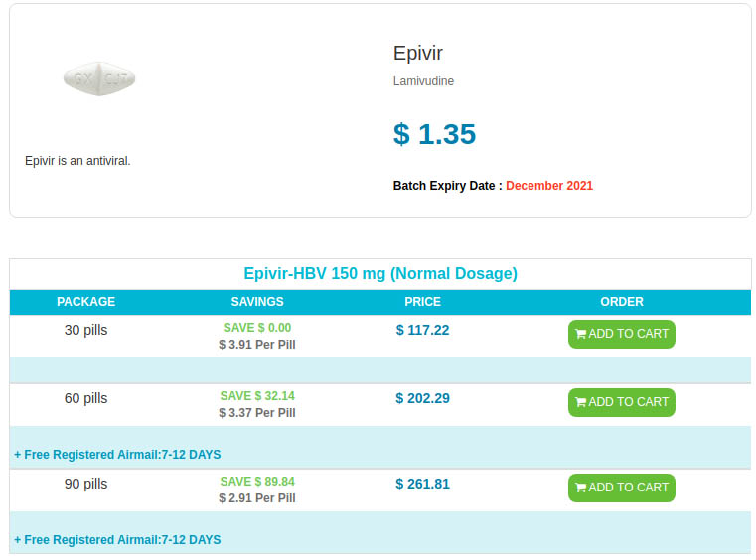Click the 'Epivir is an antiviral.' description
756x560 pixels.
click(77, 161)
